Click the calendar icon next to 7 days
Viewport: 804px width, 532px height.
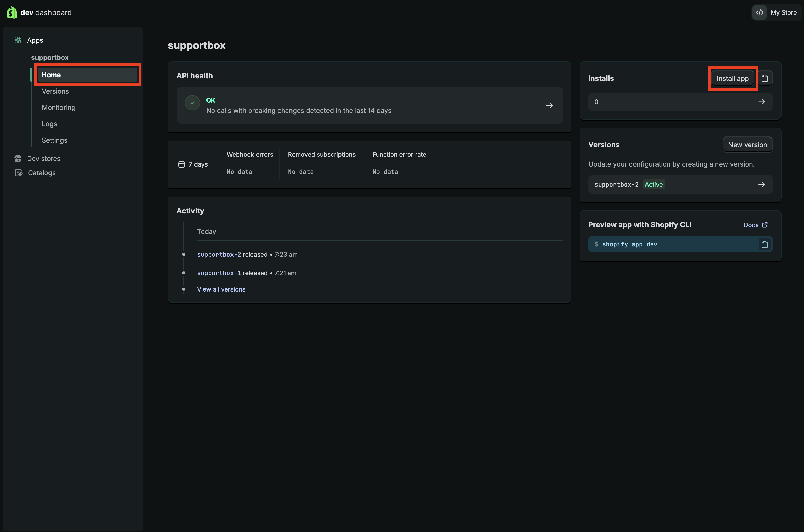(x=182, y=164)
